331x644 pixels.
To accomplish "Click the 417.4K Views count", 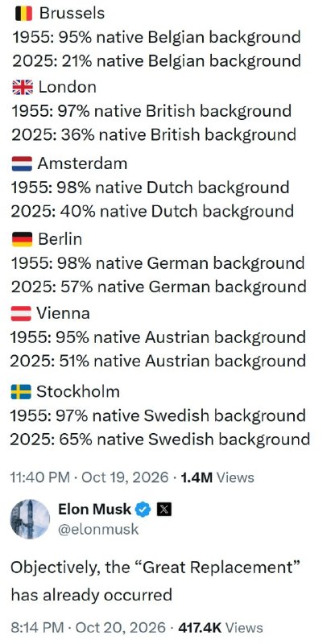I will click(x=221, y=628).
